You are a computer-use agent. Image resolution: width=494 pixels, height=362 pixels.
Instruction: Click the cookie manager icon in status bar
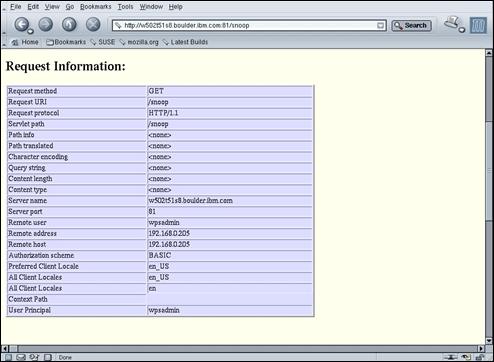click(x=467, y=357)
